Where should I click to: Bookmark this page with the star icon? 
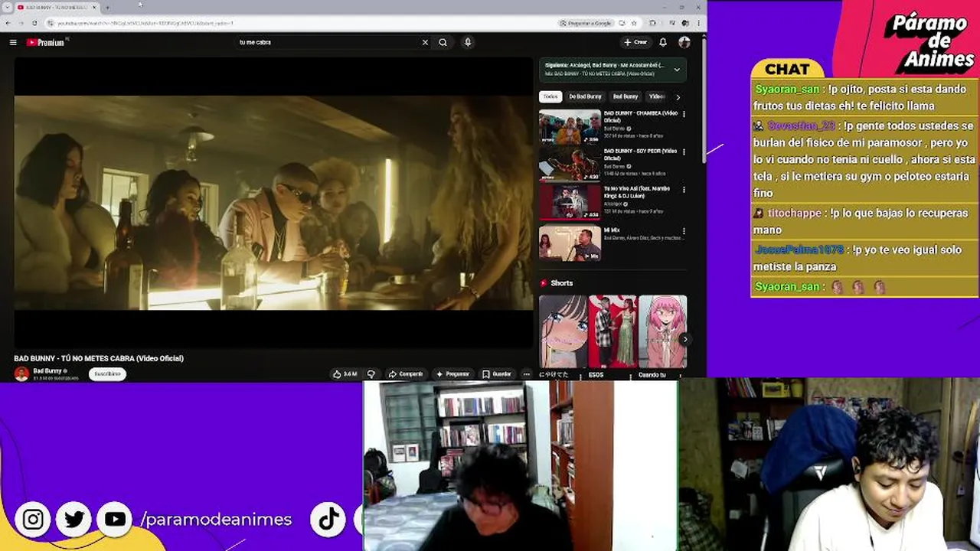634,23
